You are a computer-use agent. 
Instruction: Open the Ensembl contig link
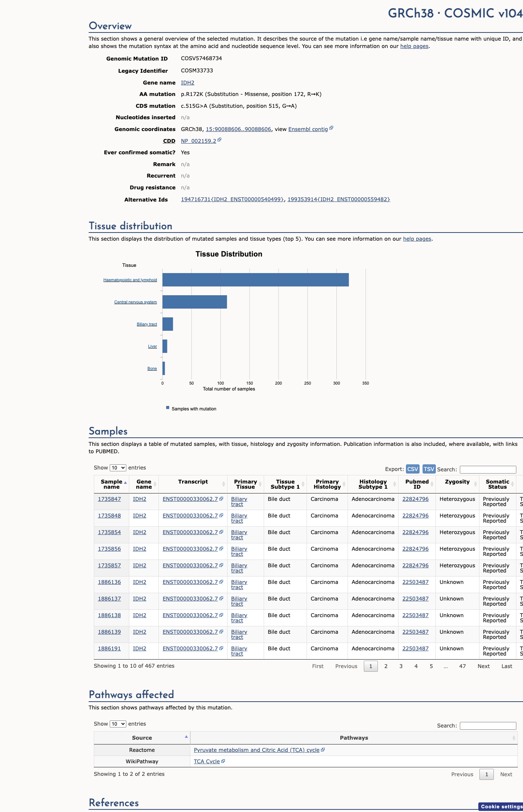tap(308, 129)
